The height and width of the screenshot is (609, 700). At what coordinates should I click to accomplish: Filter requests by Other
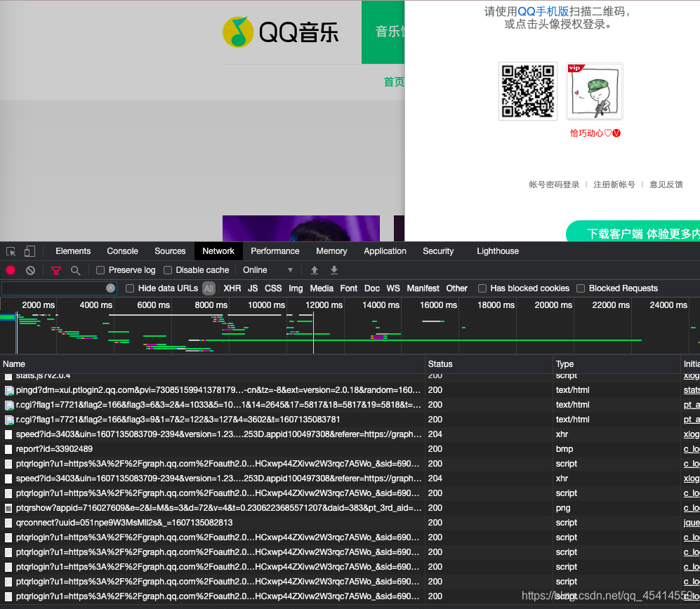[x=456, y=288]
